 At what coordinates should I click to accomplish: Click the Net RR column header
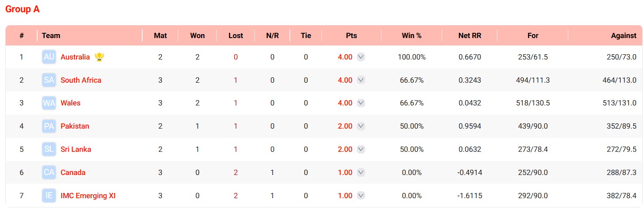tap(470, 35)
